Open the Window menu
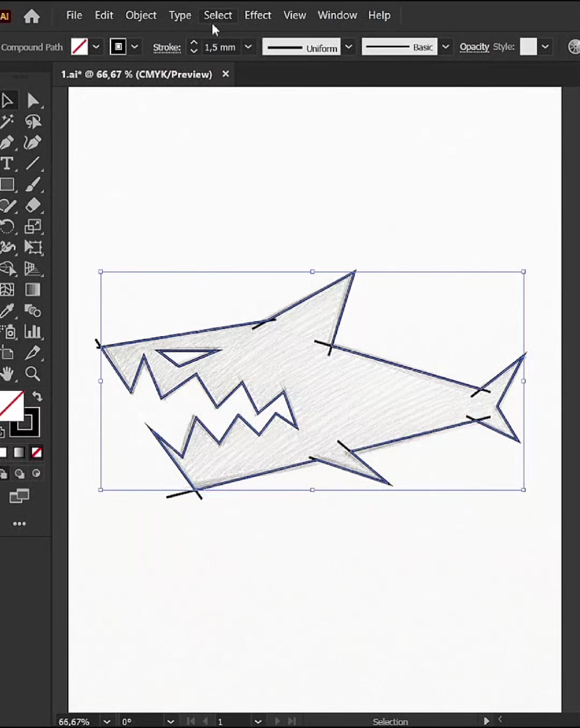 coord(337,15)
